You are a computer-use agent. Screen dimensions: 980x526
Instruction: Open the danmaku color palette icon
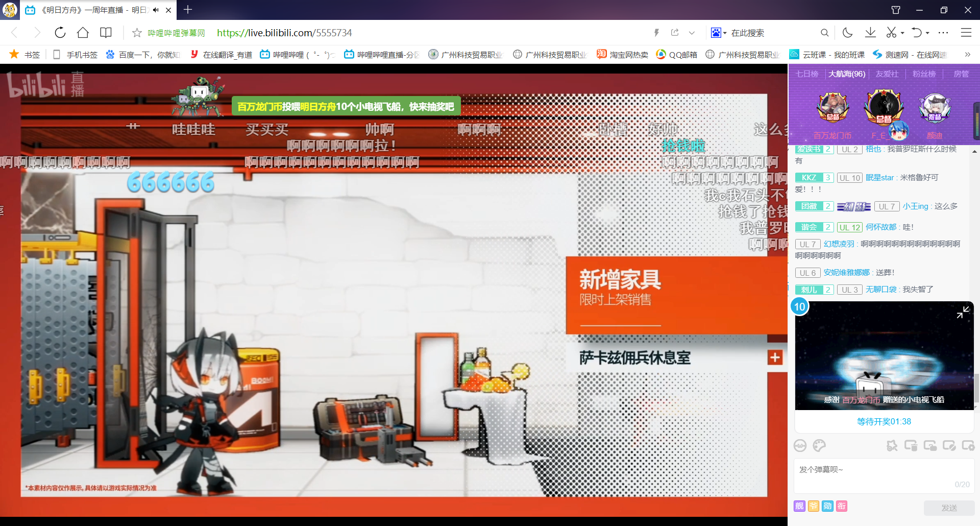pos(819,446)
